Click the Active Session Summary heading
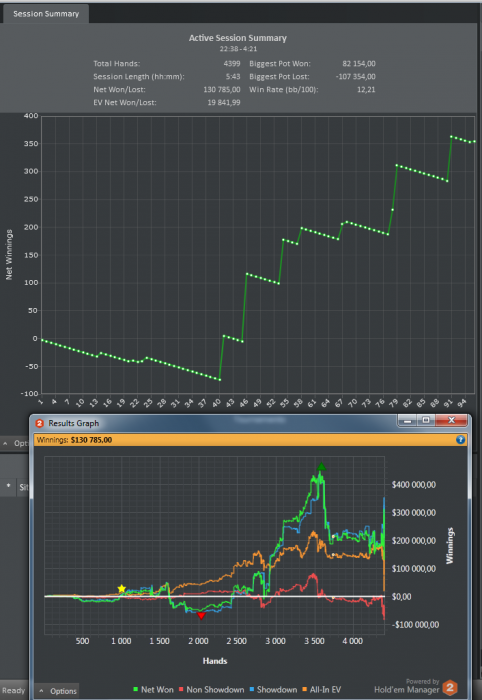This screenshot has height=700, width=482. (238, 38)
